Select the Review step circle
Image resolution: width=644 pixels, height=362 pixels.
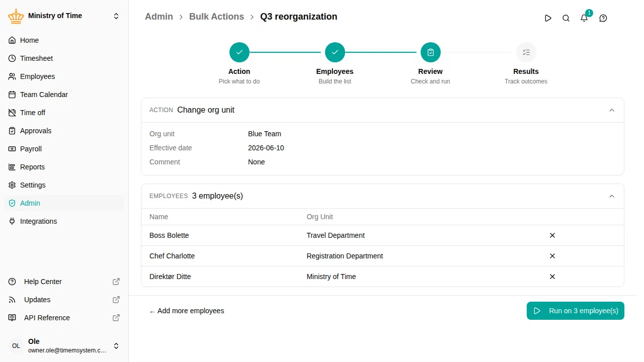[x=431, y=52]
